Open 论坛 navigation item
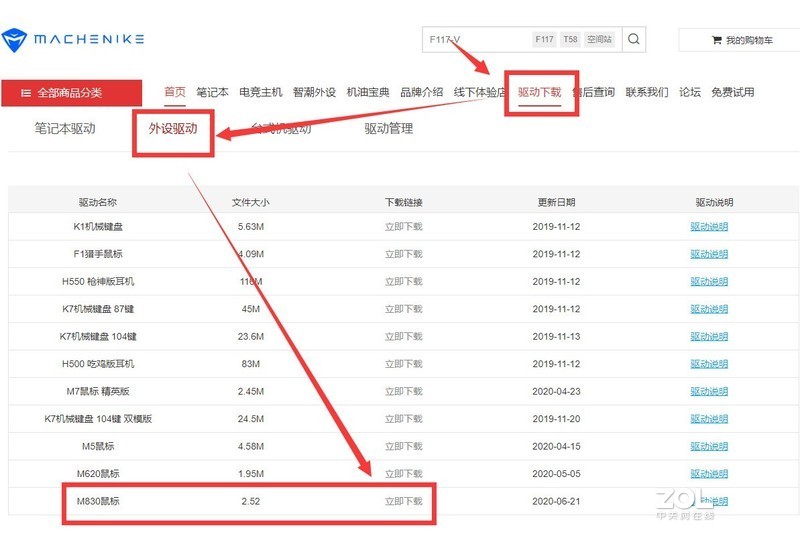 click(x=690, y=92)
